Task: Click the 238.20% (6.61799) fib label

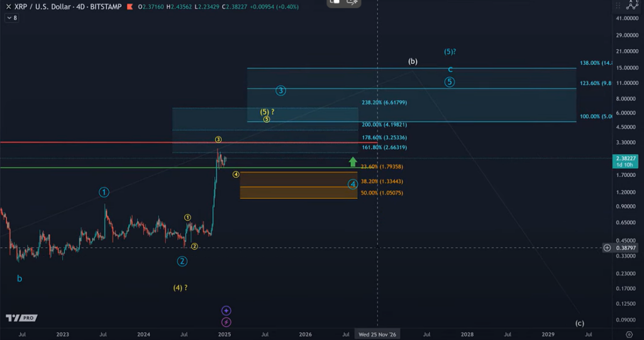Action: pyautogui.click(x=384, y=103)
